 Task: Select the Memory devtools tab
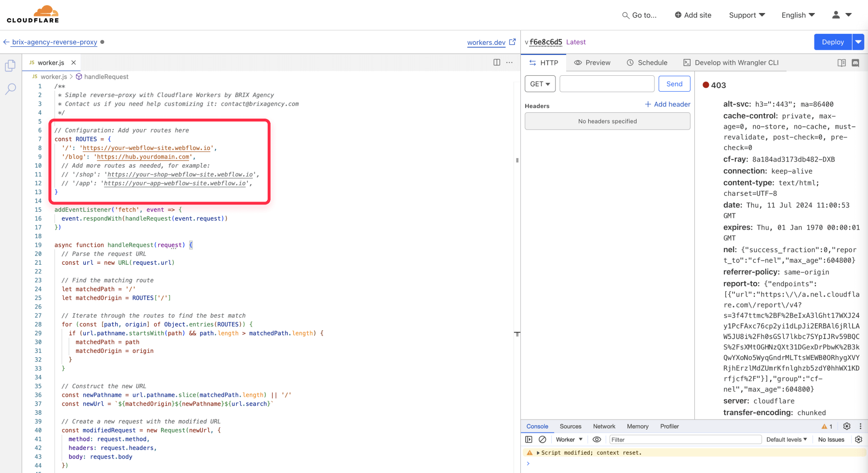(637, 426)
